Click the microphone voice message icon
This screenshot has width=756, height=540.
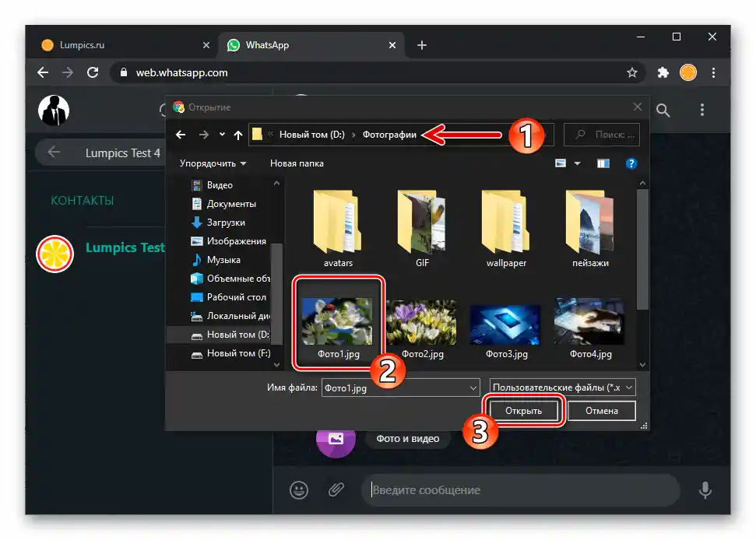tap(705, 490)
